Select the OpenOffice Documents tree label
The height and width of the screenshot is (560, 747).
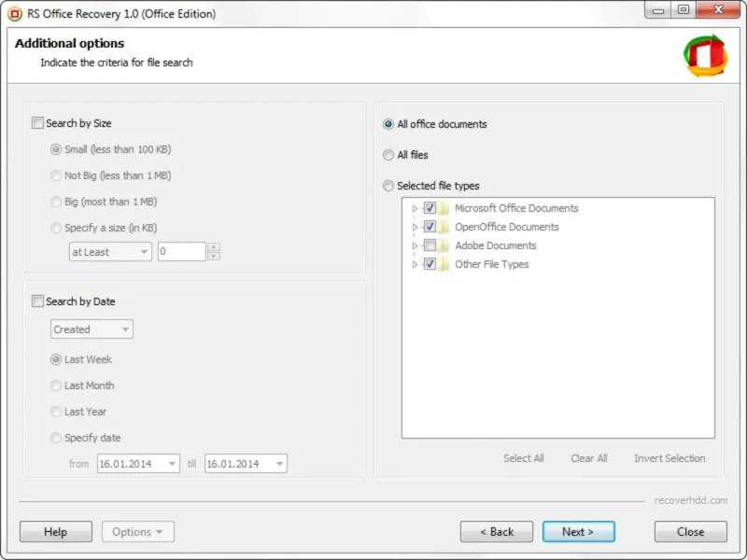pos(506,227)
